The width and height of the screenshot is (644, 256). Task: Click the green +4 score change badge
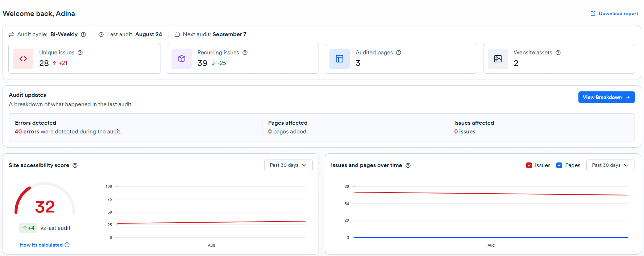pos(28,228)
